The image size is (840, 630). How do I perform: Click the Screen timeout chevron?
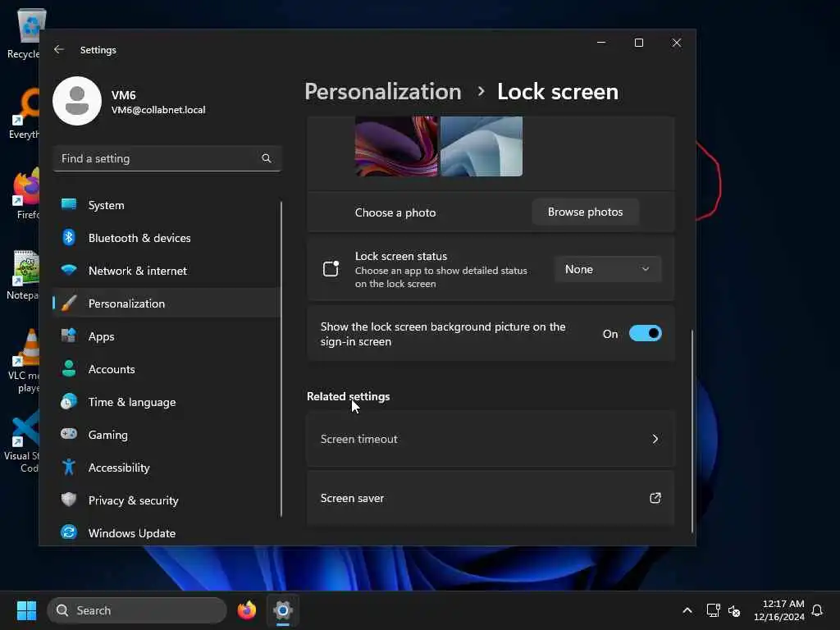click(x=655, y=440)
